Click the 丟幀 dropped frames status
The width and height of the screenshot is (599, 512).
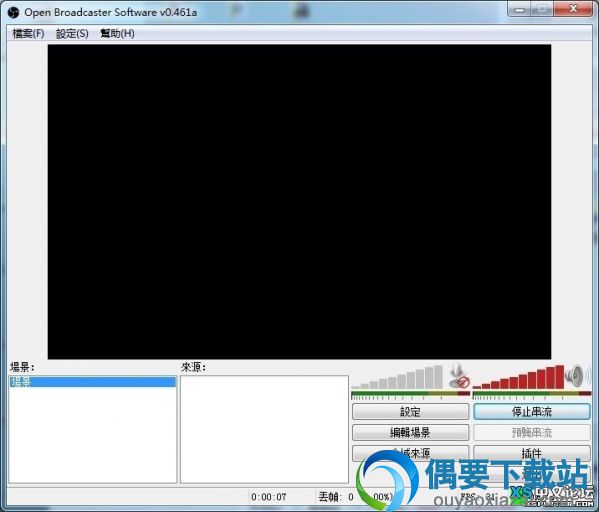pos(356,497)
